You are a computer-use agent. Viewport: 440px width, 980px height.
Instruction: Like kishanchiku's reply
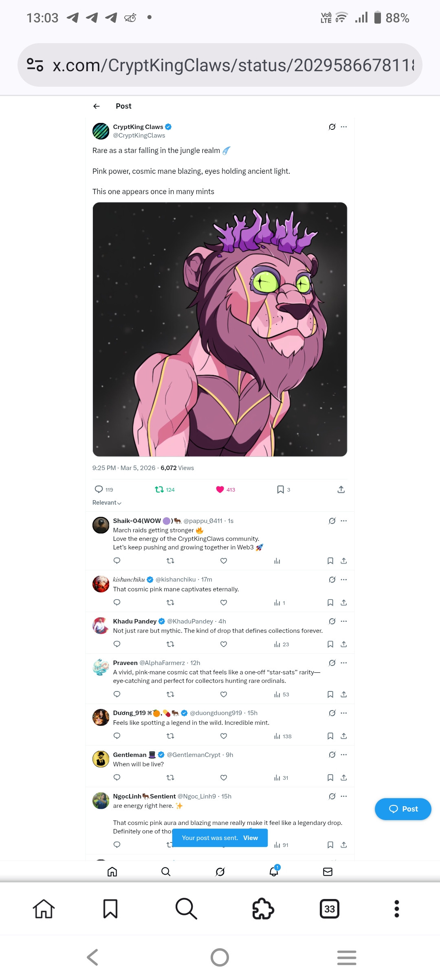[x=224, y=602]
